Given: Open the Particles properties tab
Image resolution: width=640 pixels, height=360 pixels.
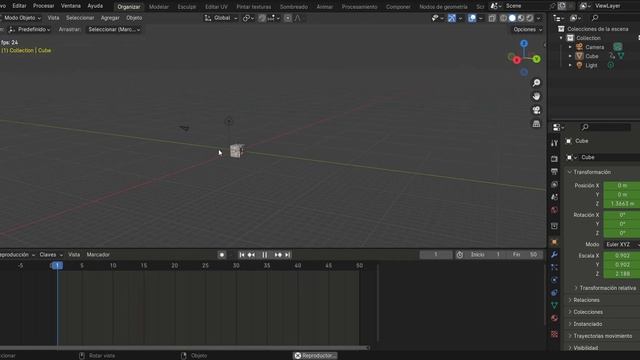Looking at the screenshot, I should coord(554,267).
